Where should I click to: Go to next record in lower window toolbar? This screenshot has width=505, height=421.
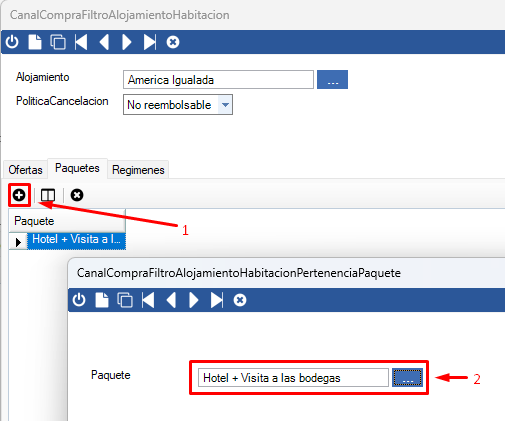(x=193, y=300)
